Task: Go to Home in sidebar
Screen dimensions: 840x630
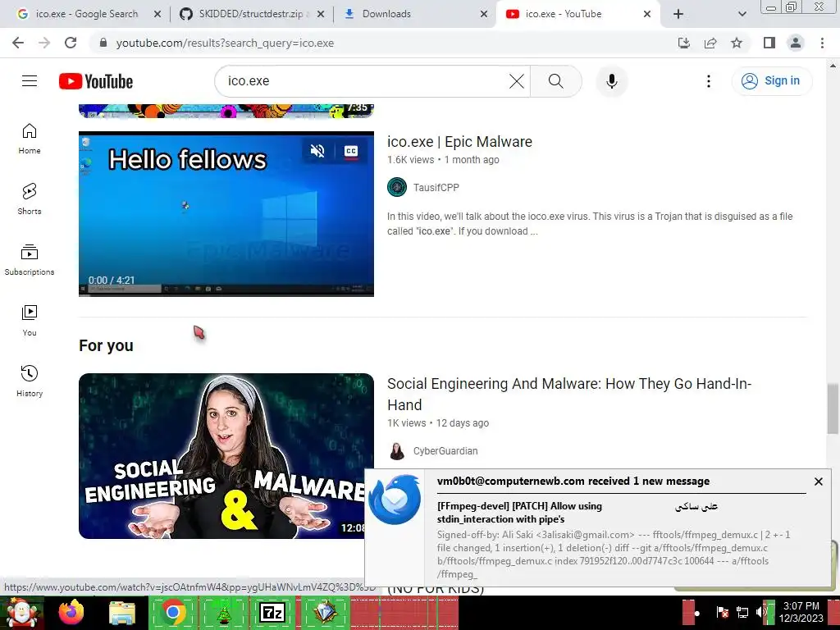Action: [x=30, y=139]
